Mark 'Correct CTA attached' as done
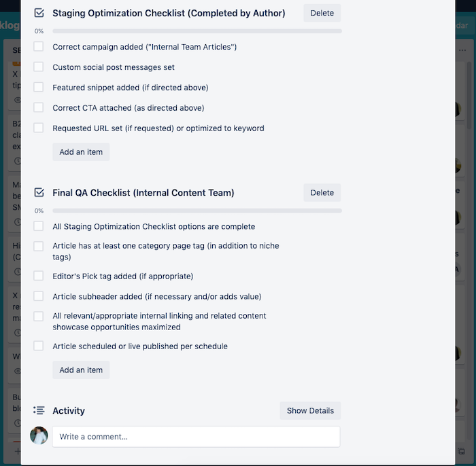 pyautogui.click(x=39, y=107)
